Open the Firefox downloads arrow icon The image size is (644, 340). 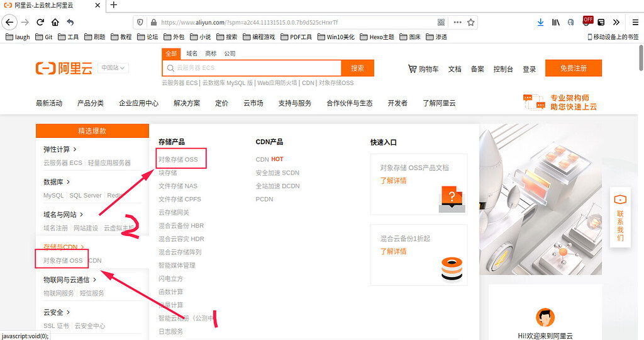(540, 22)
